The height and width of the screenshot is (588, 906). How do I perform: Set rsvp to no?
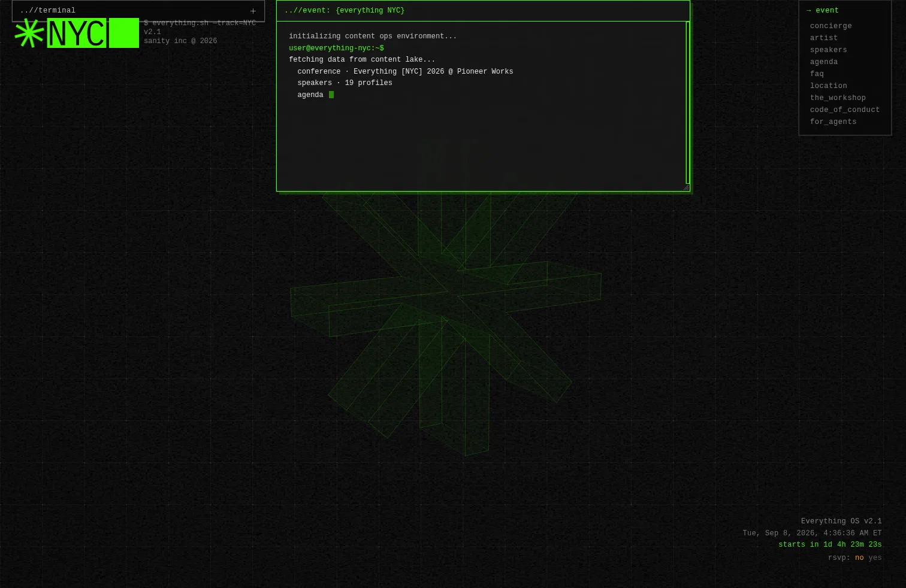point(859,558)
